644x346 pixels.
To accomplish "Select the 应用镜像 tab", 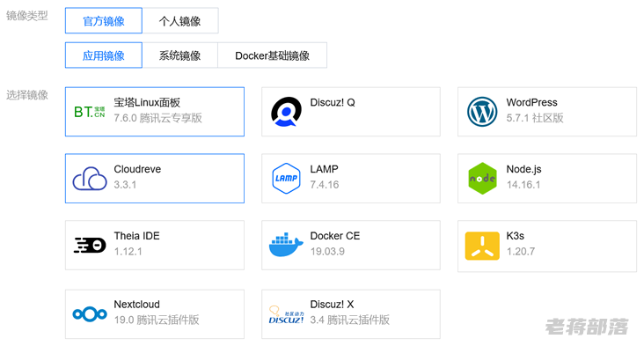I will click(104, 55).
